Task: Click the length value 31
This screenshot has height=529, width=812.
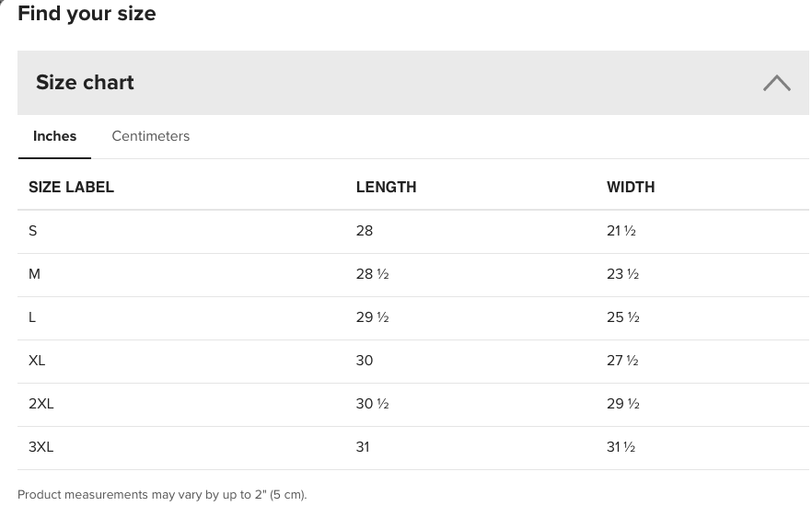Action: tap(363, 447)
